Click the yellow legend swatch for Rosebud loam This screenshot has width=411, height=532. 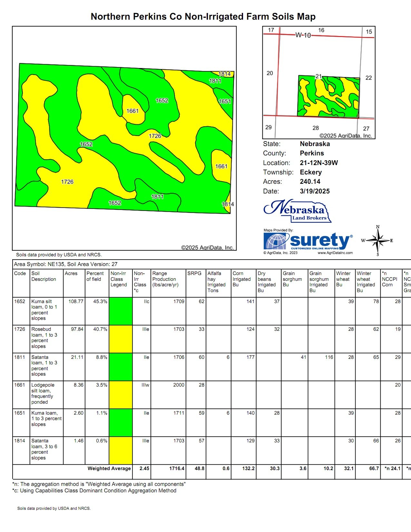121,339
